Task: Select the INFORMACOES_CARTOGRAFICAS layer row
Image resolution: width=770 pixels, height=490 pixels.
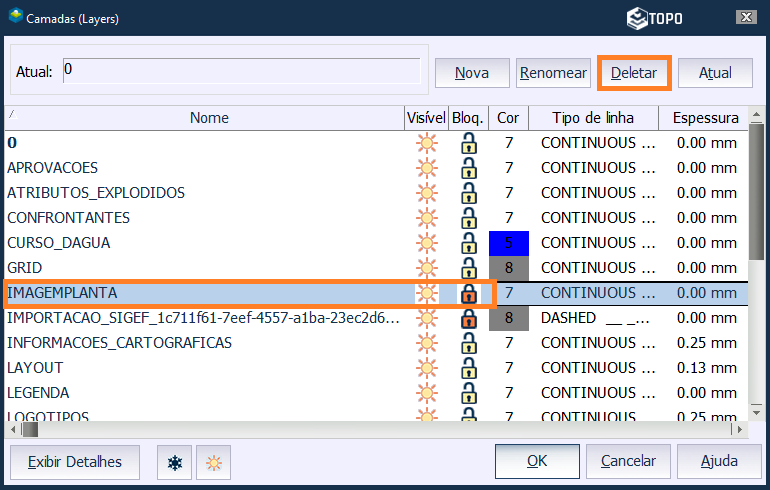Action: coord(120,343)
